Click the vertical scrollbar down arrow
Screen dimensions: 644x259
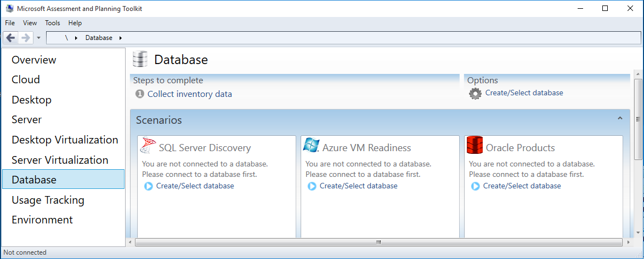click(638, 233)
